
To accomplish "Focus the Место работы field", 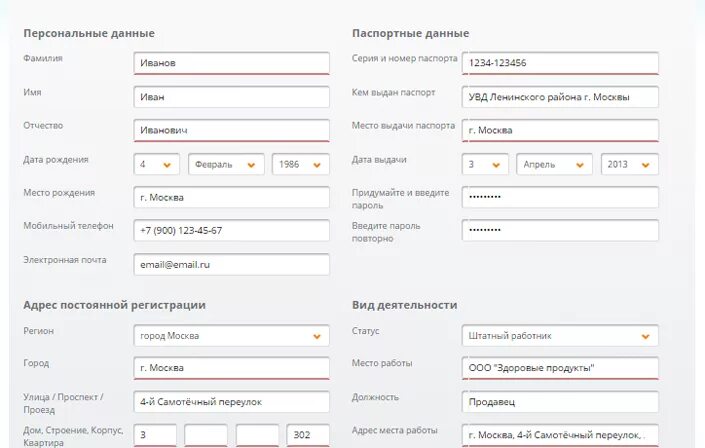I will 560,368.
